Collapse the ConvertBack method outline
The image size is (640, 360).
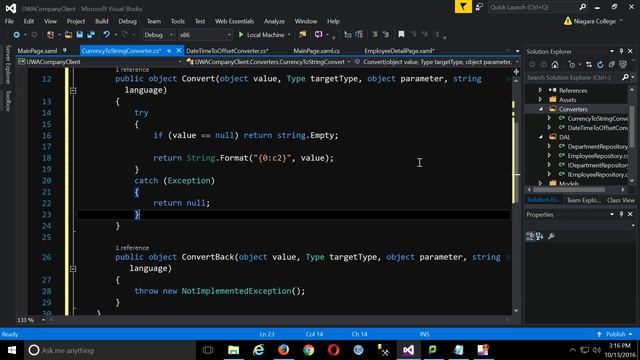point(73,269)
